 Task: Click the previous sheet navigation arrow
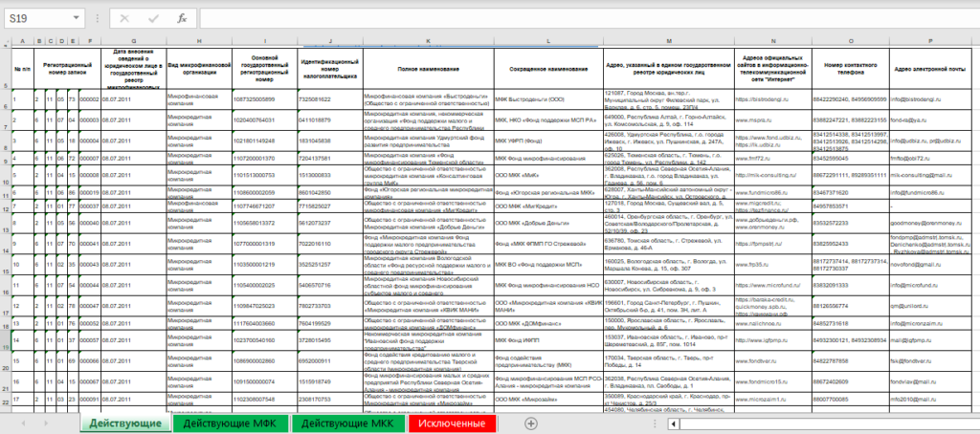coord(23,423)
